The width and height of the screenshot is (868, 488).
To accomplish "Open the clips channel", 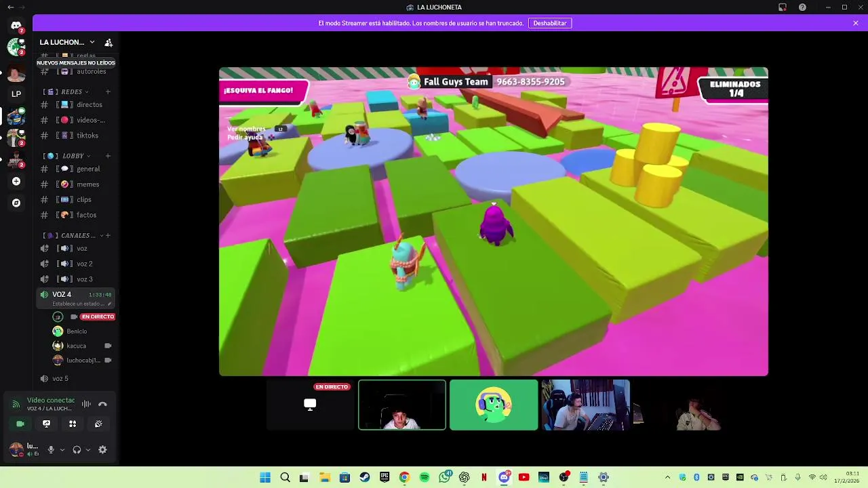I will click(76, 199).
